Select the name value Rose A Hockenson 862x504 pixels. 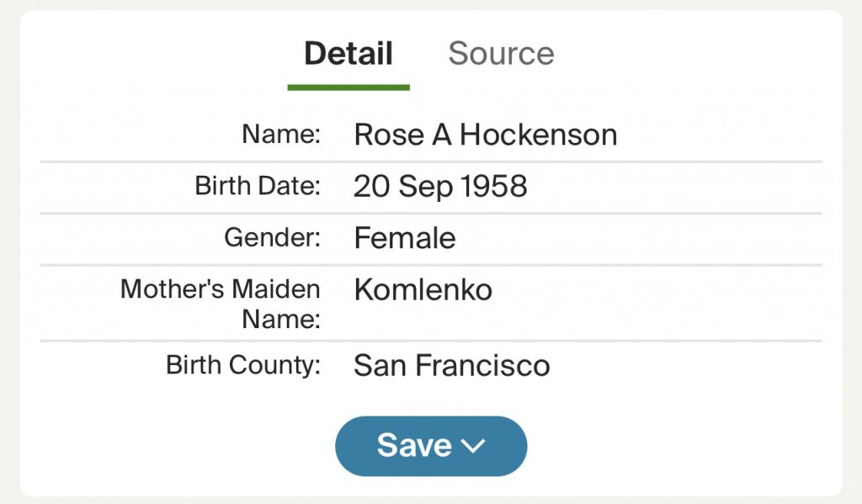pyautogui.click(x=485, y=135)
